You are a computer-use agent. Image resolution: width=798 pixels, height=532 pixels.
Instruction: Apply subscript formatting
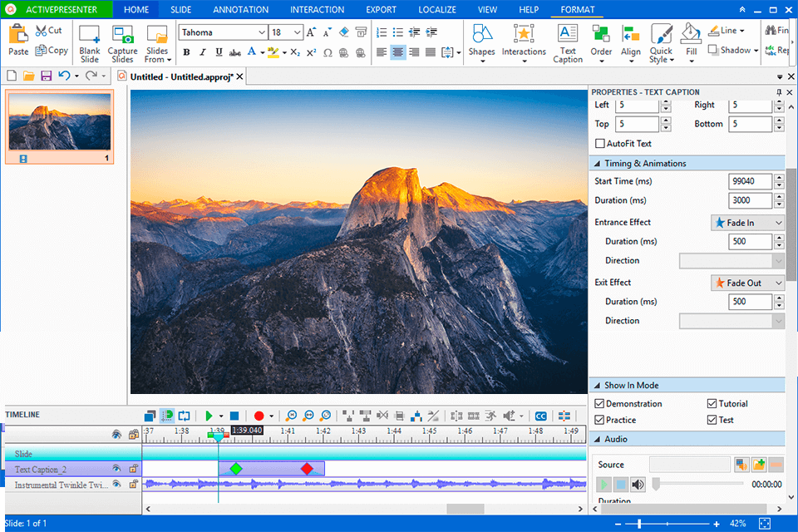coord(295,52)
